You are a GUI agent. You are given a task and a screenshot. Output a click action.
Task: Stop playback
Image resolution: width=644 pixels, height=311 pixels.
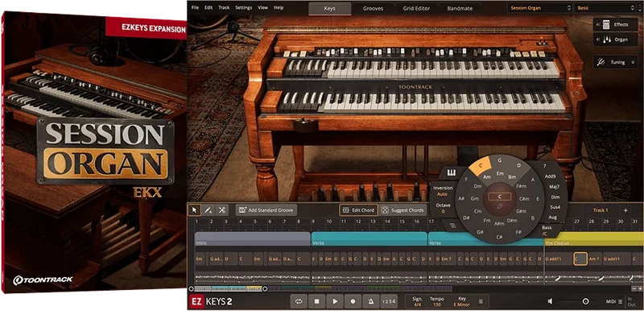tap(316, 301)
